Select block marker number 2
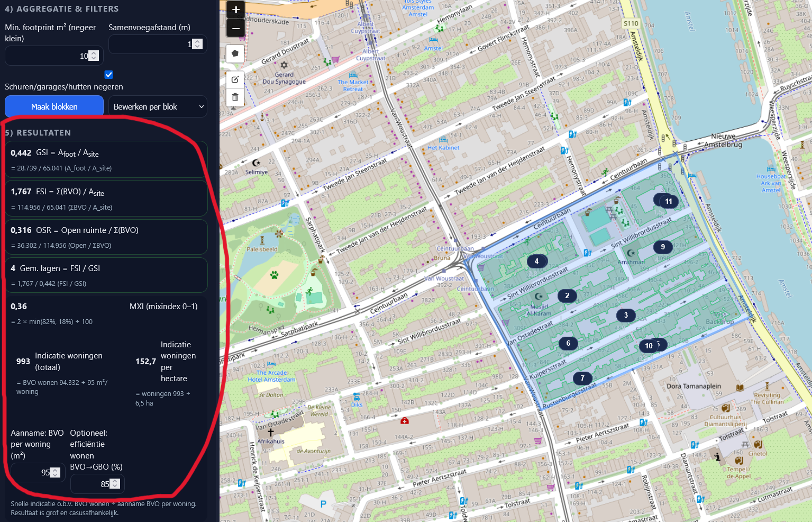The width and height of the screenshot is (812, 522). 567,296
